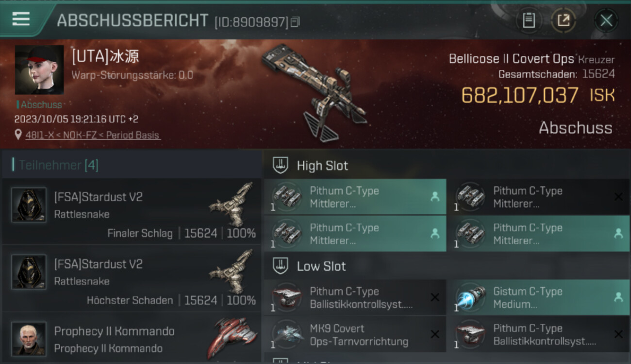Click the Gistum C-Type Medium module icon
This screenshot has height=364, width=631.
click(x=471, y=297)
